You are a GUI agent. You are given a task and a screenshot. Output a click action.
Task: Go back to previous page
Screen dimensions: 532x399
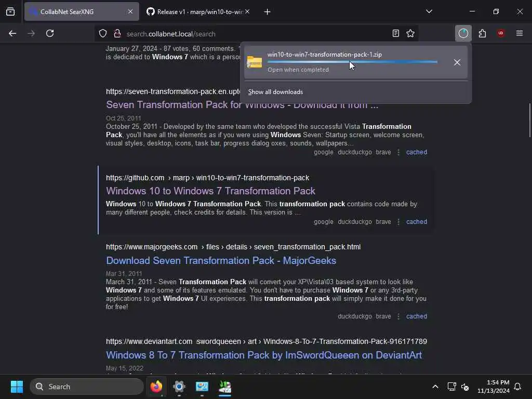tap(12, 33)
